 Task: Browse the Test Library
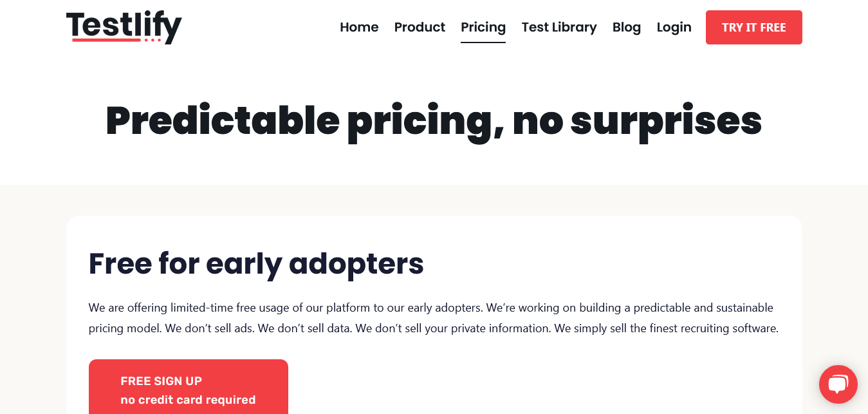click(559, 27)
